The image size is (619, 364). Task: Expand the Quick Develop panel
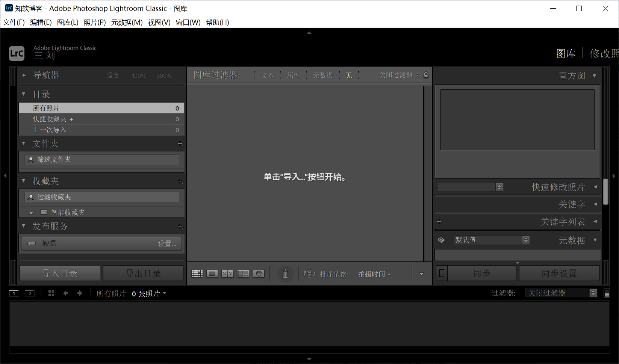click(595, 187)
